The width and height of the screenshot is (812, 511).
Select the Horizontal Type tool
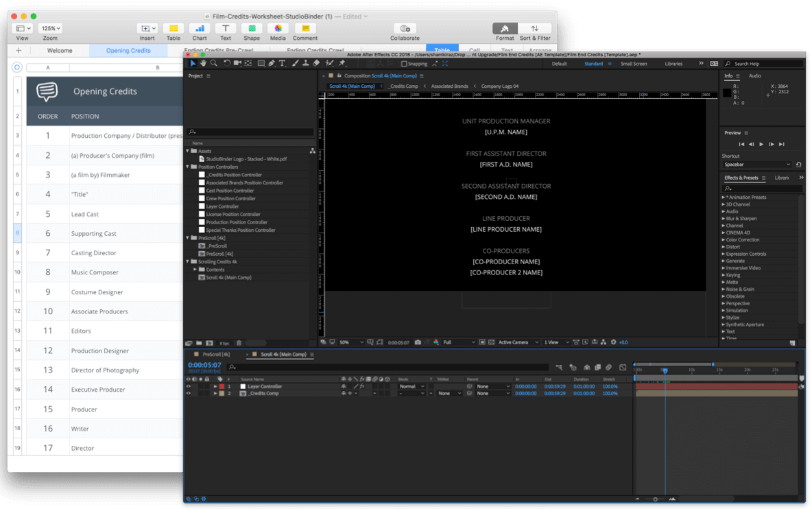[x=283, y=63]
